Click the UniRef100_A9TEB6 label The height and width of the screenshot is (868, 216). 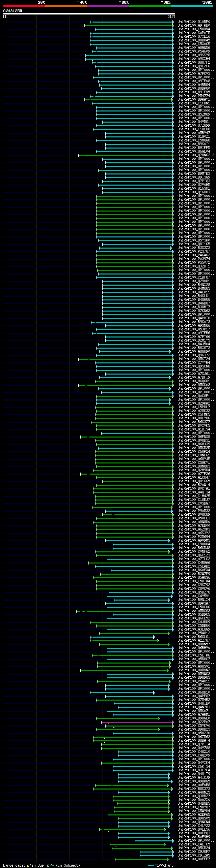coord(194,333)
